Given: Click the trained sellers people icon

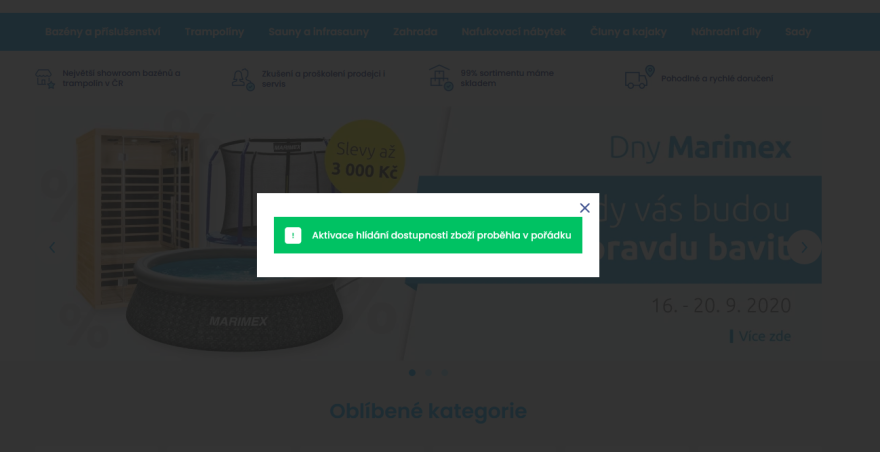Looking at the screenshot, I should (243, 79).
